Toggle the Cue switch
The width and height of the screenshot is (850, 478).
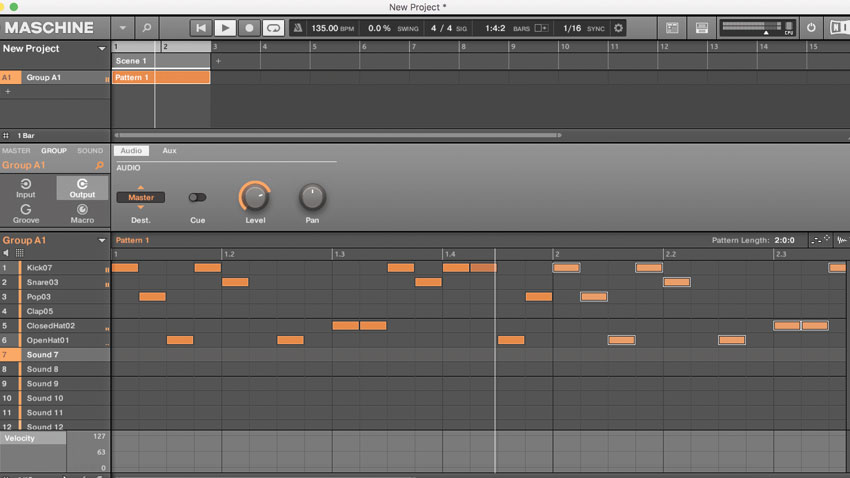click(197, 197)
